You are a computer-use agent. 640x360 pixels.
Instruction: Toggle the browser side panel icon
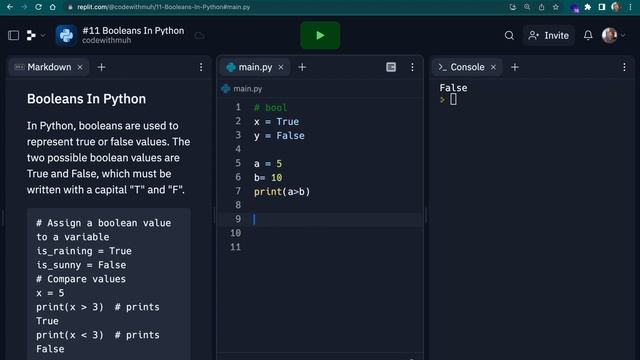[x=602, y=7]
